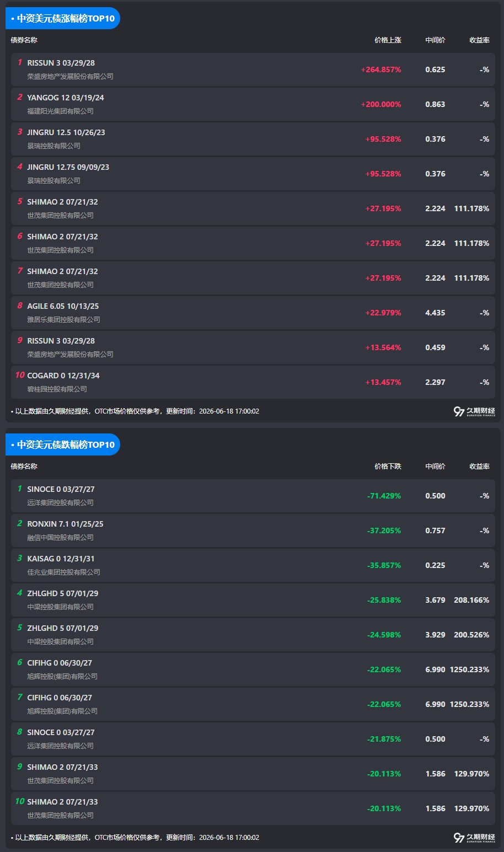
Task: Select the 0.625 mid price
Action: pyautogui.click(x=435, y=70)
